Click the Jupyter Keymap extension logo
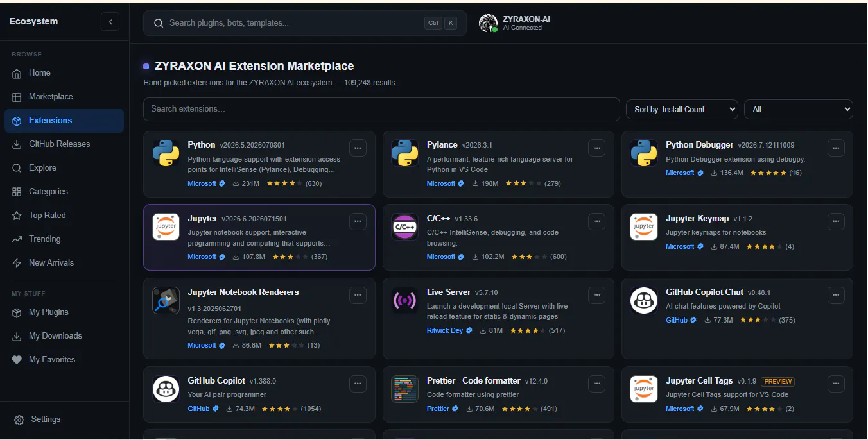Screen dimensions: 868x440 click(643, 227)
